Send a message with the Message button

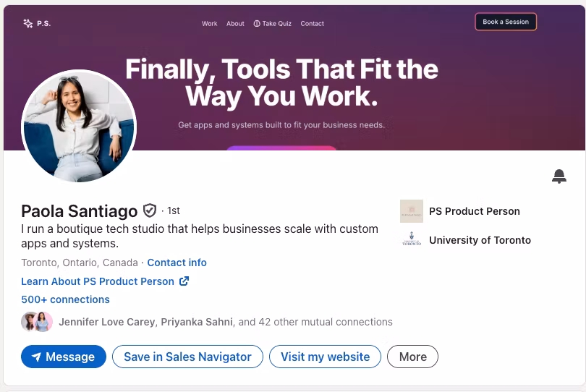point(64,357)
